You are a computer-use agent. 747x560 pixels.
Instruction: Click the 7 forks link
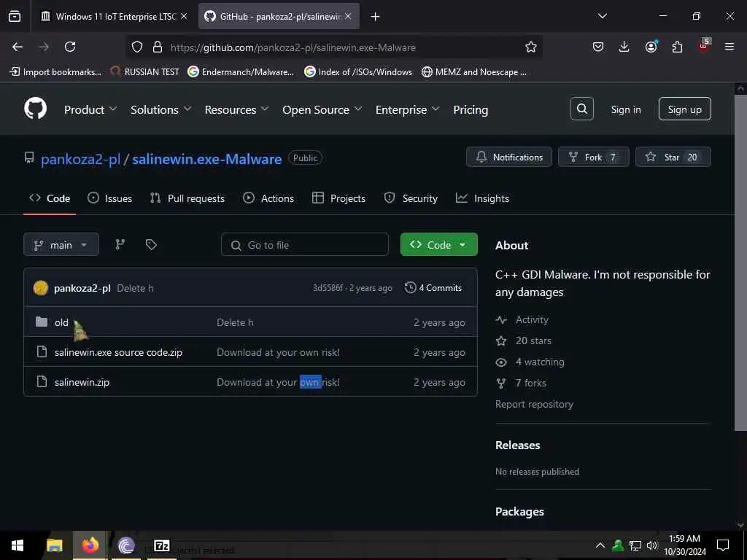point(531,383)
